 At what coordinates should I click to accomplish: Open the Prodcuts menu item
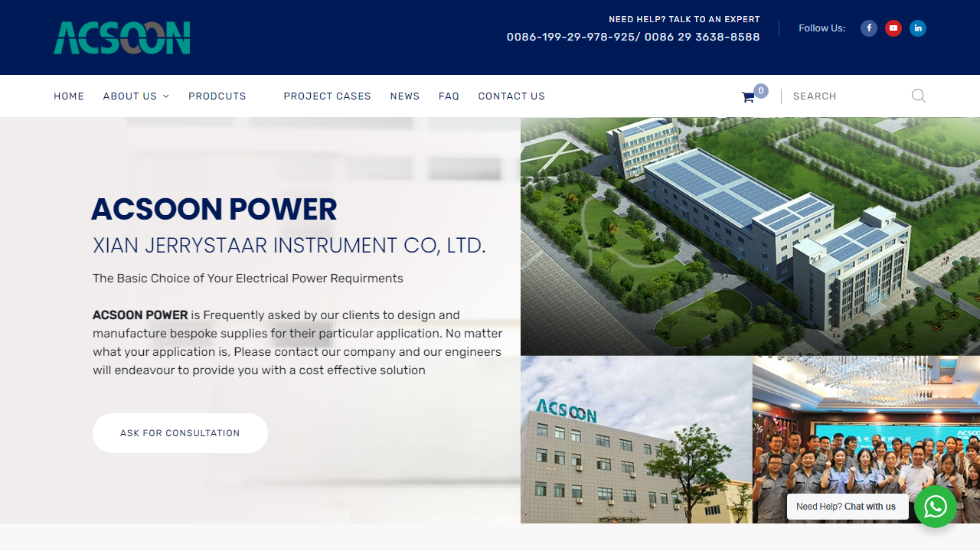217,96
